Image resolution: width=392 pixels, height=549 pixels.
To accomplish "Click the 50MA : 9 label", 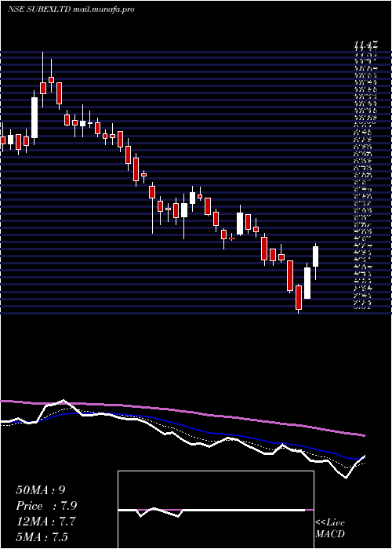I will tap(40, 490).
